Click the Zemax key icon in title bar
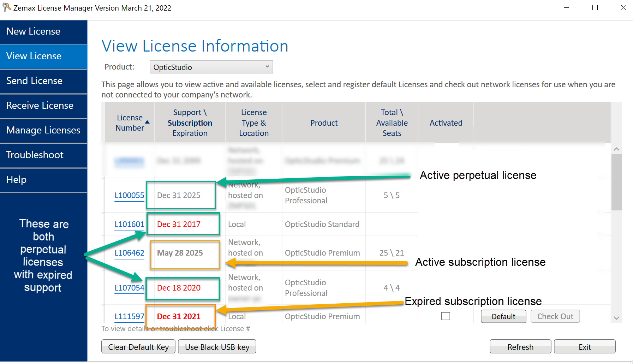Image resolution: width=633 pixels, height=364 pixels. tap(6, 7)
